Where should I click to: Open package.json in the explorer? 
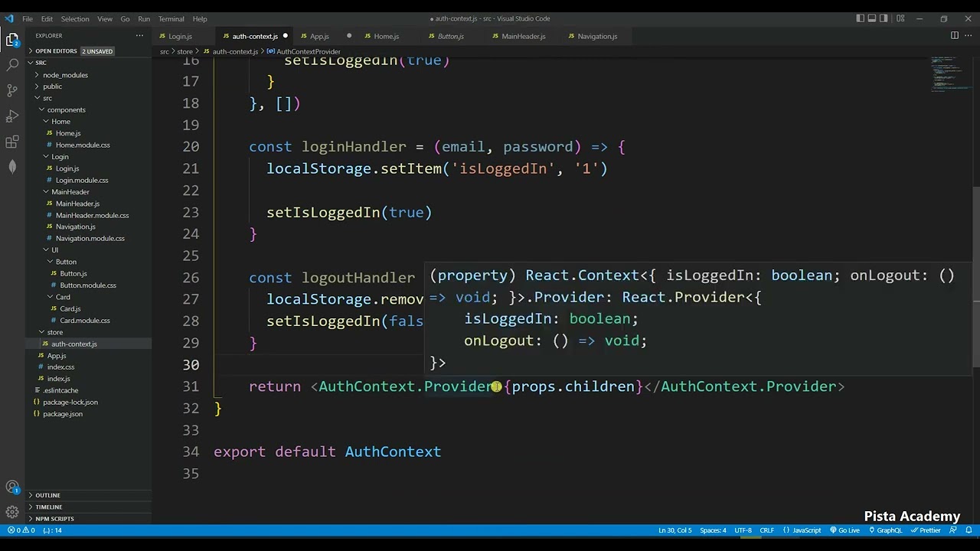tap(63, 414)
